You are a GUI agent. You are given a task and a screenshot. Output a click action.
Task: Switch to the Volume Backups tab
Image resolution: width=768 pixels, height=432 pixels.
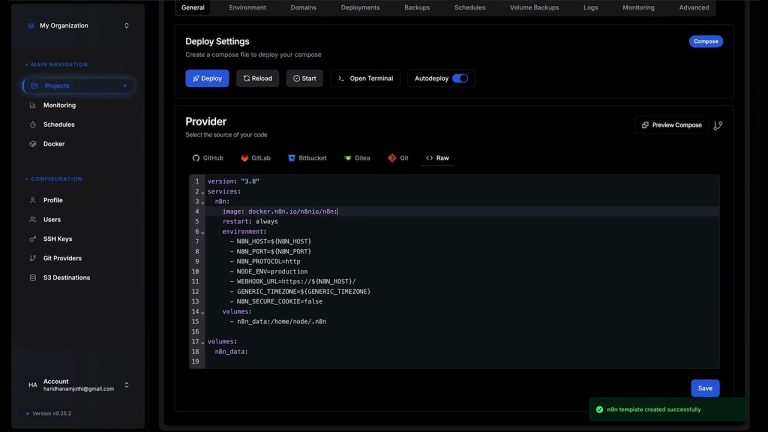pos(534,7)
